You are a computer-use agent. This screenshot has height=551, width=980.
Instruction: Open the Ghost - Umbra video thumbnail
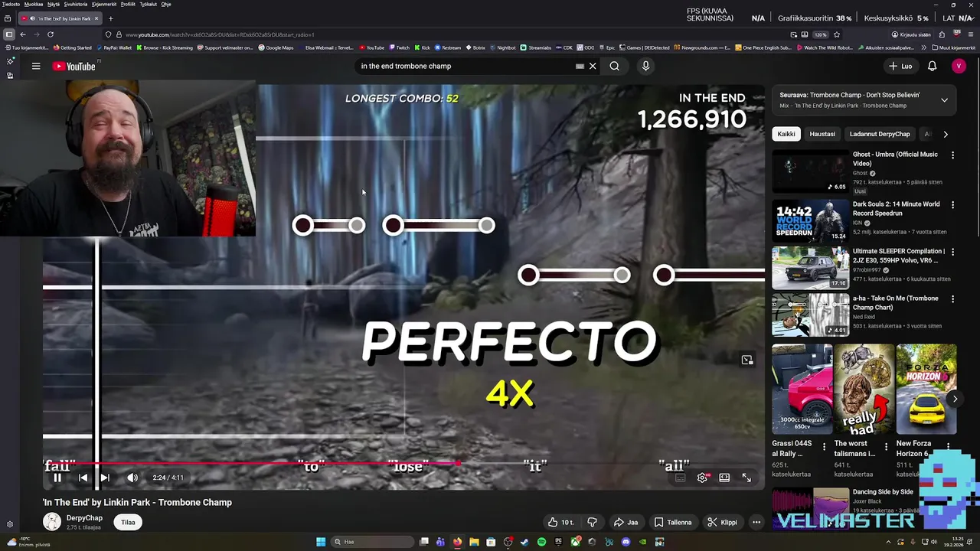point(810,171)
